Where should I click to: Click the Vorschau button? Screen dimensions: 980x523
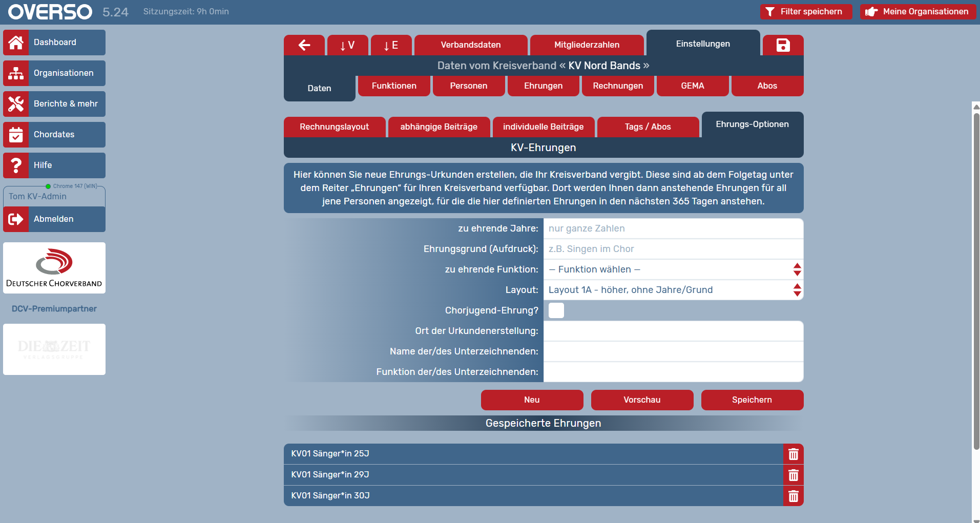[x=642, y=400]
